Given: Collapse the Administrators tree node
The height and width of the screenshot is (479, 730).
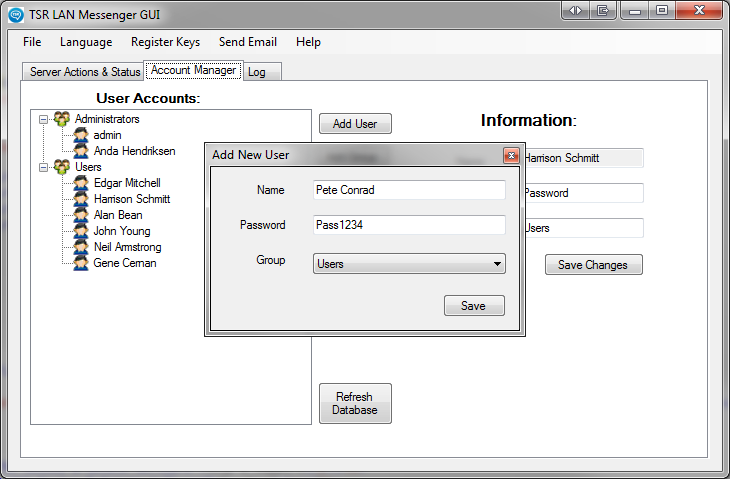Looking at the screenshot, I should pyautogui.click(x=43, y=119).
